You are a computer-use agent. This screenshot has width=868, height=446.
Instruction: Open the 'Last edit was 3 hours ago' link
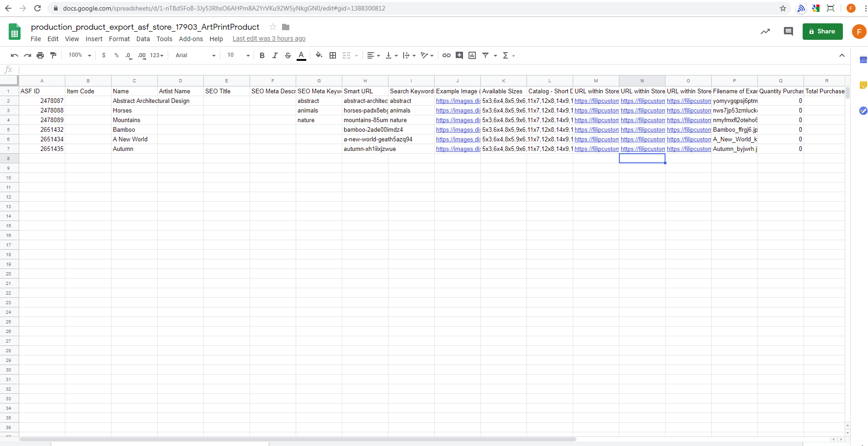(269, 39)
